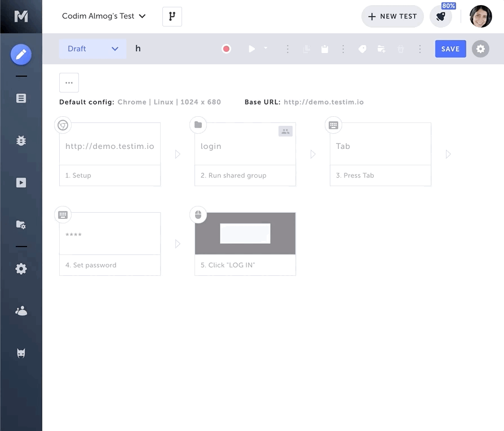Image resolution: width=504 pixels, height=431 pixels.
Task: Click the 'Default config:' label
Action: tap(87, 102)
